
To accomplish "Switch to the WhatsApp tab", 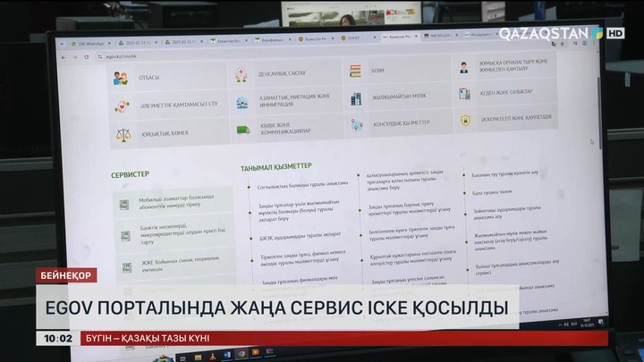I will pos(89,43).
